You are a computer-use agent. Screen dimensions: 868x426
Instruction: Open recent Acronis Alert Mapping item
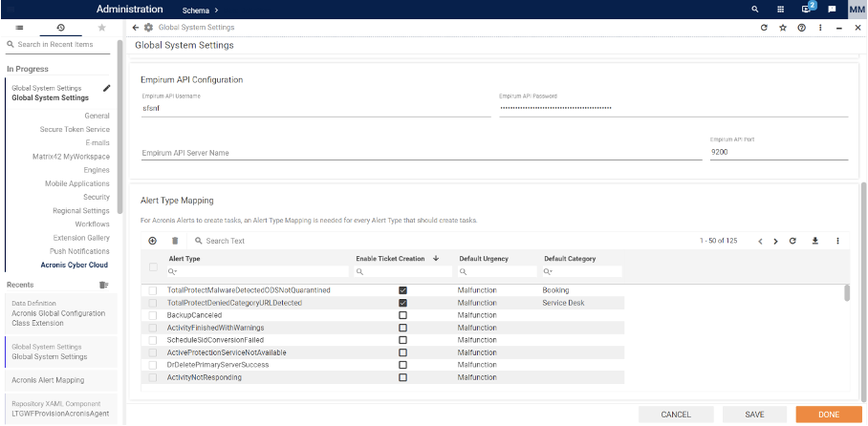pos(61,380)
